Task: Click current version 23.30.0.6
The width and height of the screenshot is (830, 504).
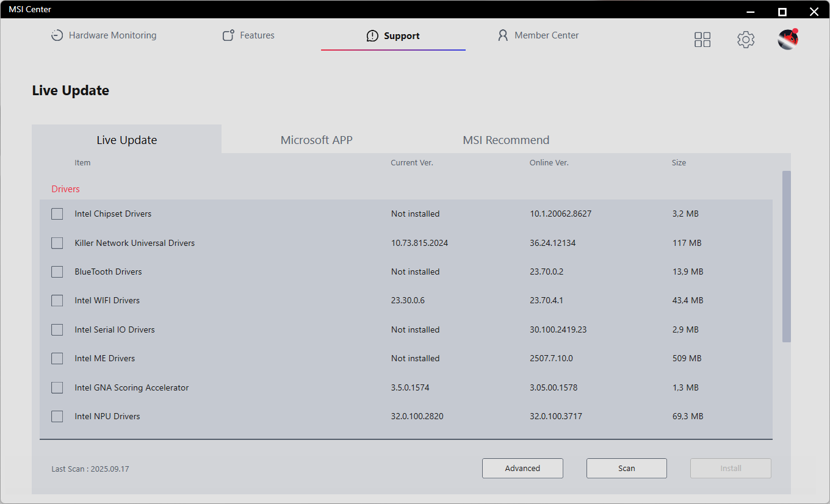Action: tap(408, 300)
